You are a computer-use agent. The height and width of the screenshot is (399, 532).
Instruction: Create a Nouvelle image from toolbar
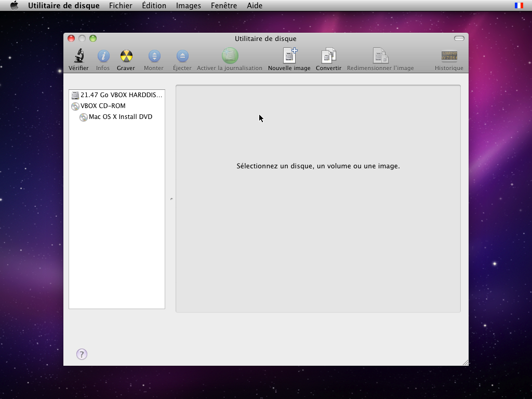coord(289,56)
